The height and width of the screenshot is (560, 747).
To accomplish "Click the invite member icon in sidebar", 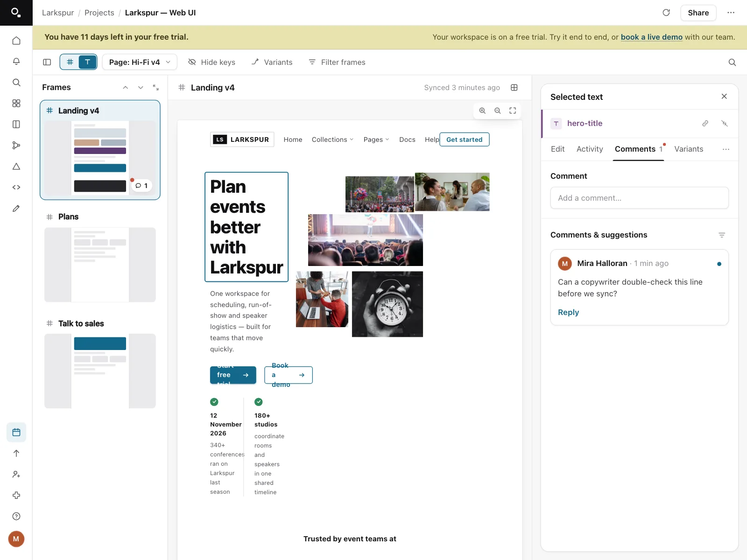I will pyautogui.click(x=16, y=474).
